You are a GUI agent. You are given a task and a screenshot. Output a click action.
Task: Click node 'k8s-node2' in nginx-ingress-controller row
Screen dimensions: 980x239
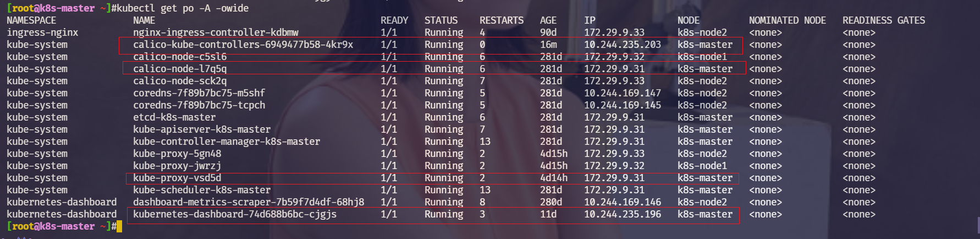[x=702, y=32]
